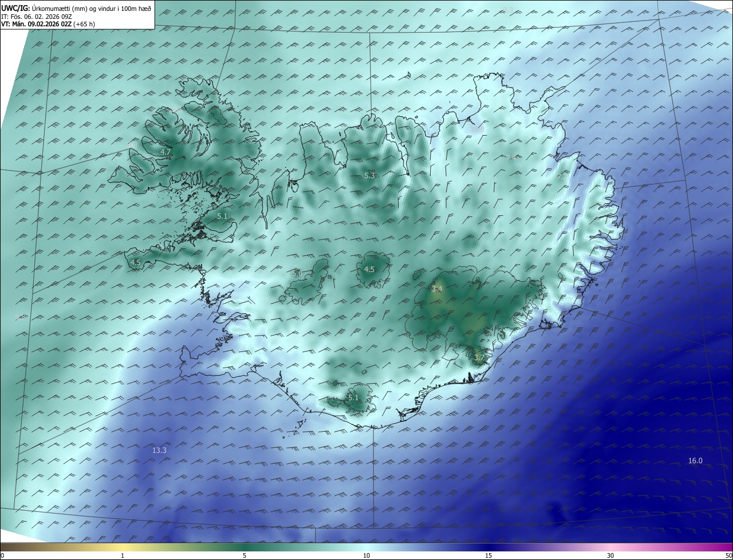Click the 3.4 value on Vatnajökull glacier

tap(438, 290)
